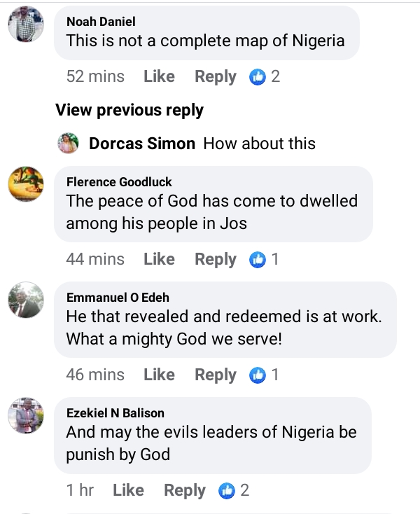This screenshot has width=420, height=514.
Task: Click the like reaction icon on Ezekiel N Balison's comment
Action: point(227,491)
